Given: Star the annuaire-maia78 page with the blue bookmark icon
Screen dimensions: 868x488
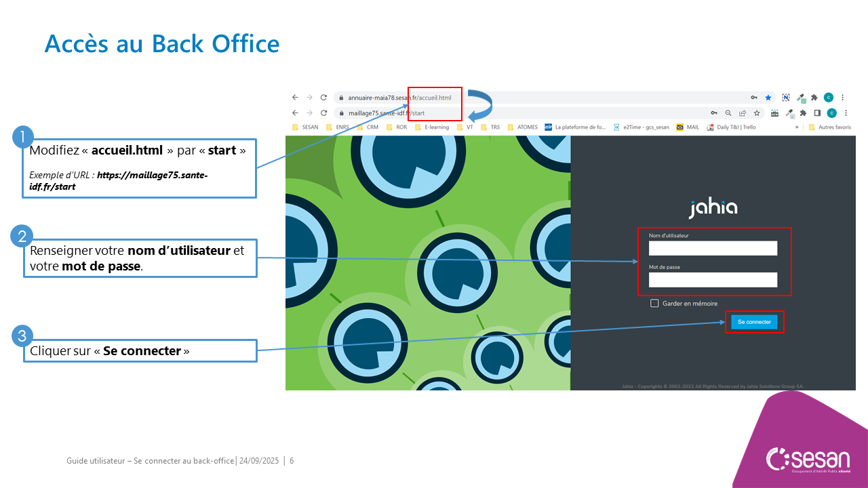Looking at the screenshot, I should pos(768,98).
